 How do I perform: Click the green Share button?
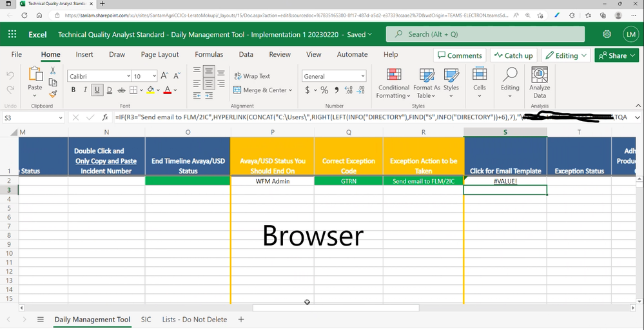(x=616, y=55)
